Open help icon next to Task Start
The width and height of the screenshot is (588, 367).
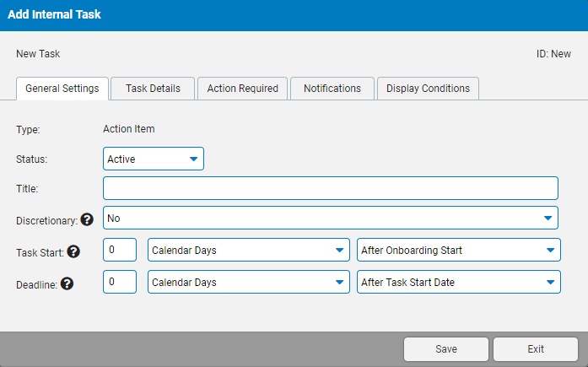pos(73,251)
